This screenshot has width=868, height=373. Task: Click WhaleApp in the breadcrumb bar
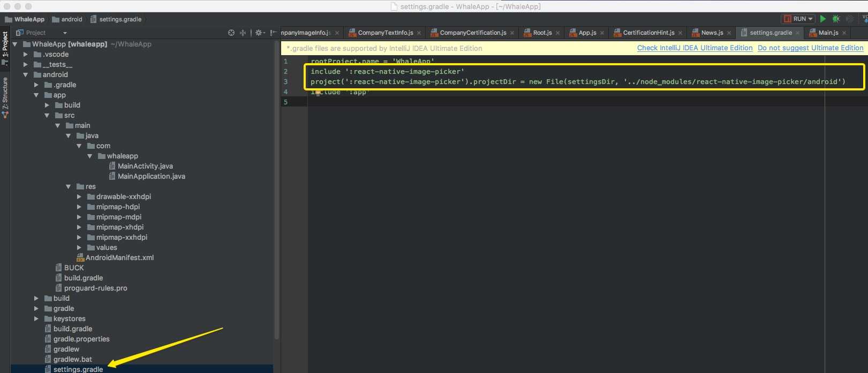pos(25,19)
